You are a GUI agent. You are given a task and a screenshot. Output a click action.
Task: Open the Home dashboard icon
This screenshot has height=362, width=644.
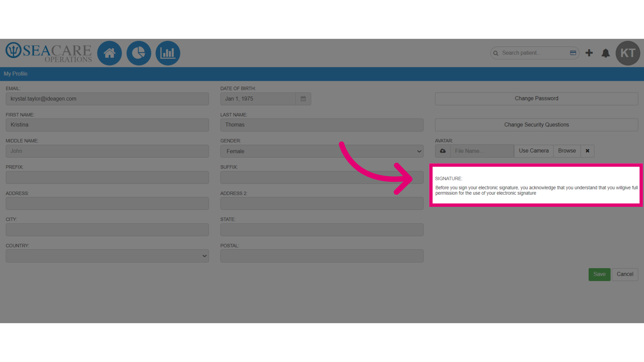(x=109, y=53)
